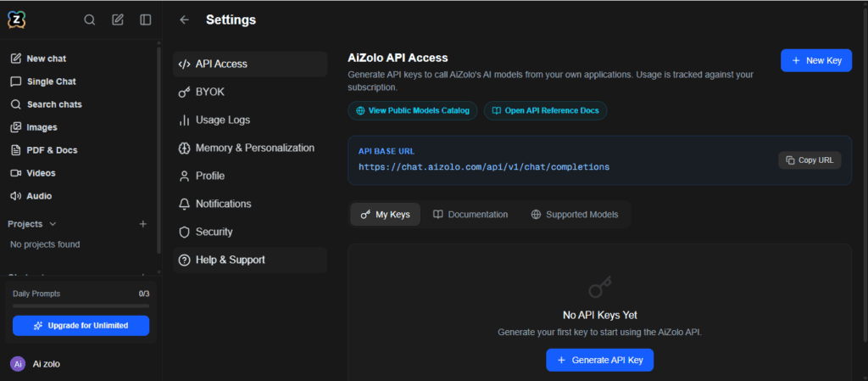The image size is (868, 381).
Task: Click the Daily Prompts 0/3 counter
Action: point(144,294)
